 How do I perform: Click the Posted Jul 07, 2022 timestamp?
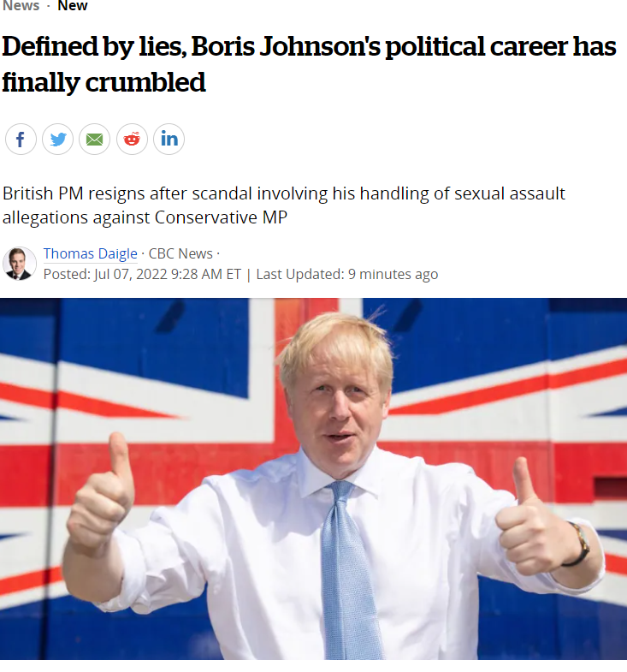click(x=142, y=274)
